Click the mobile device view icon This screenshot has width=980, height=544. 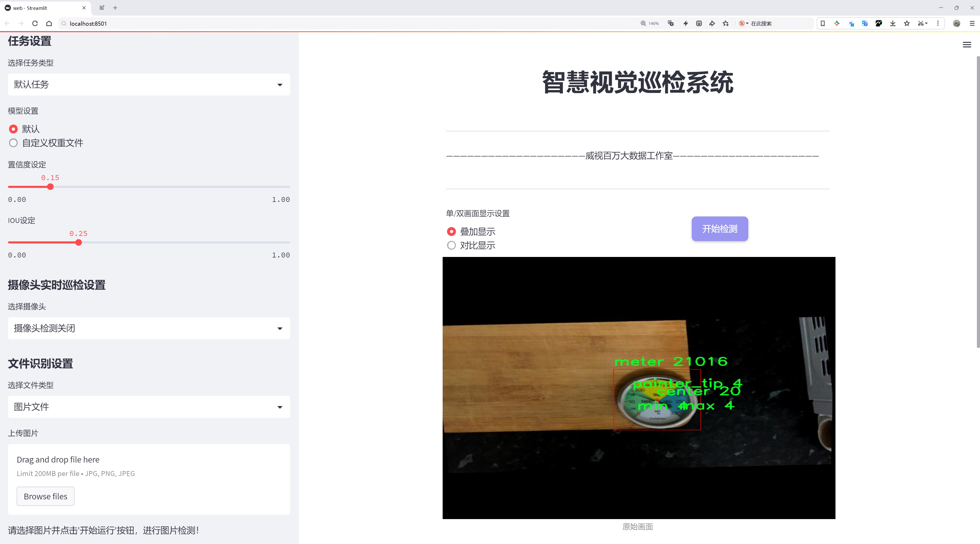coord(823,24)
